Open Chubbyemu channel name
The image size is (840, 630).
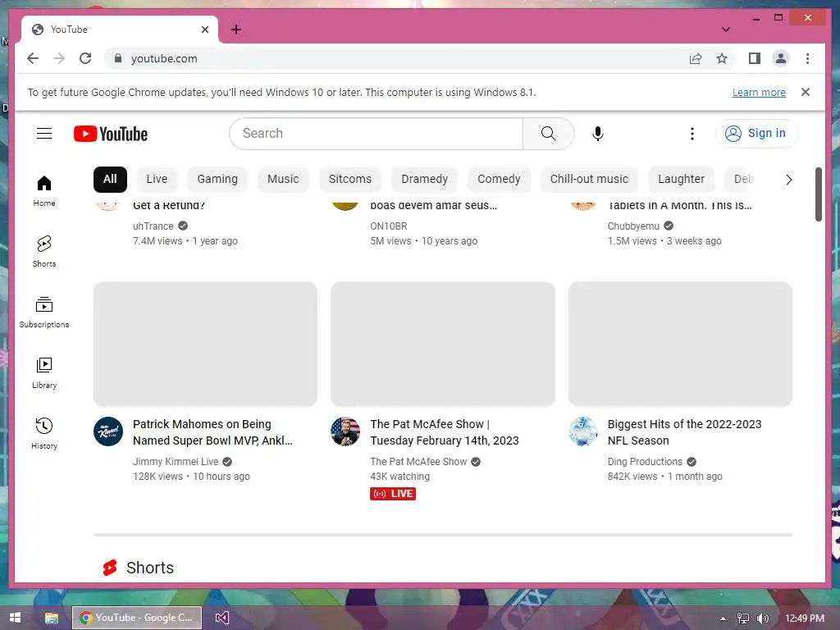[x=633, y=226]
